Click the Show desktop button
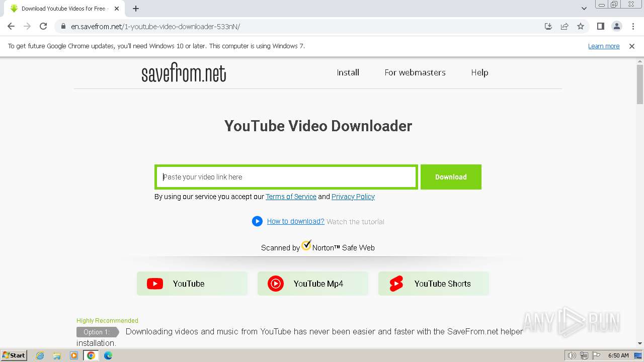 click(638, 355)
